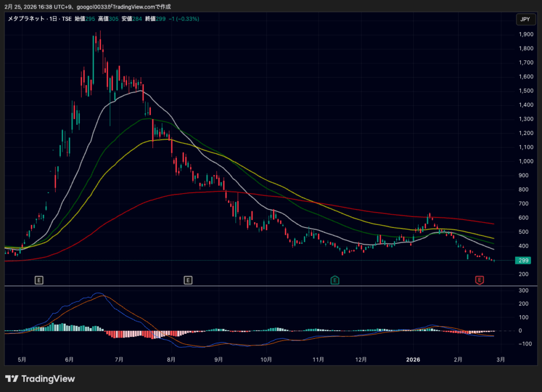This screenshot has width=542, height=392.
Task: Click the 終値 299 close value
Action: [156, 19]
